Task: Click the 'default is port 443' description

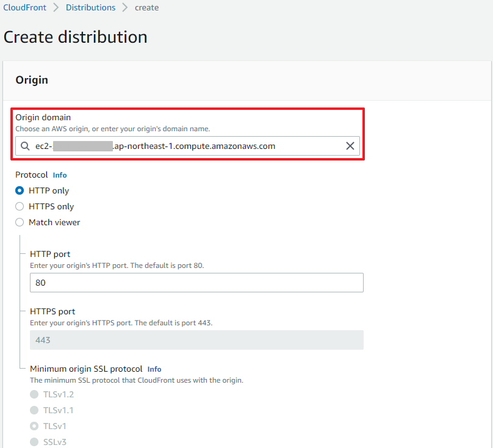Action: pyautogui.click(x=121, y=323)
